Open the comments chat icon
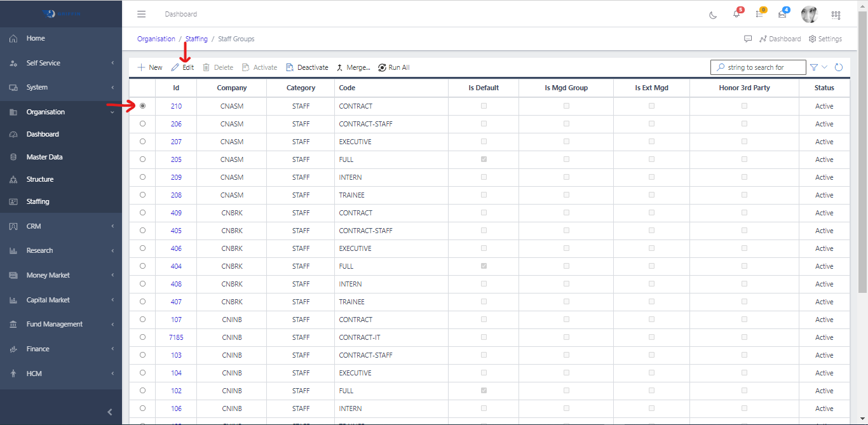The width and height of the screenshot is (868, 425). pyautogui.click(x=748, y=39)
